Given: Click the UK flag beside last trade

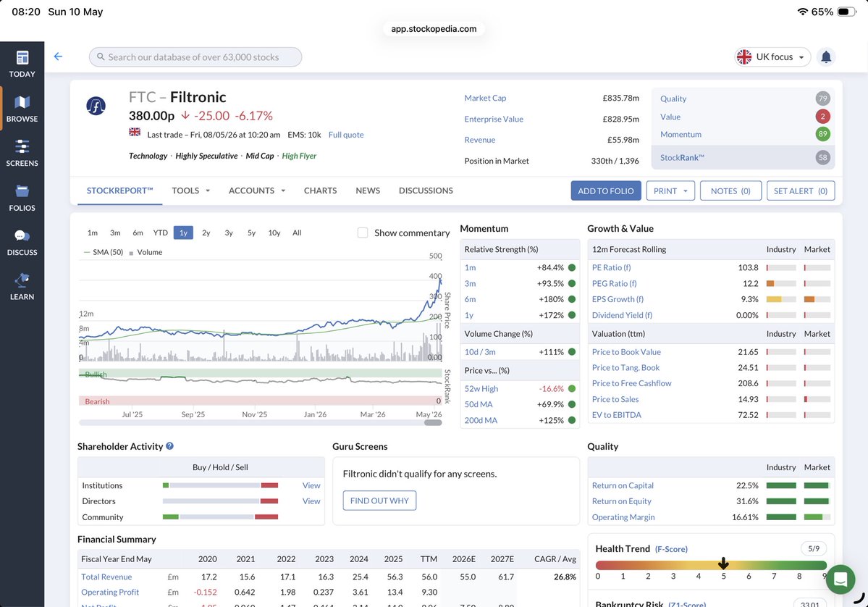Looking at the screenshot, I should coord(135,132).
